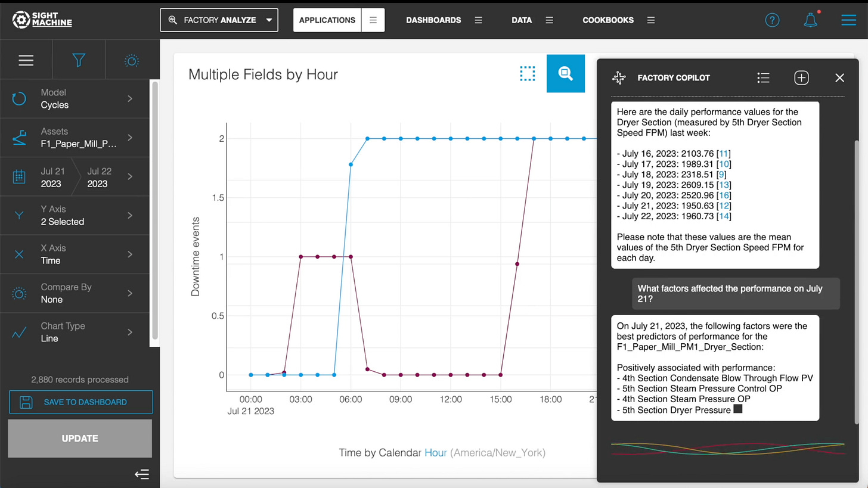Click the blue data point at 06:00
Image resolution: width=868 pixels, height=488 pixels.
coord(351,164)
